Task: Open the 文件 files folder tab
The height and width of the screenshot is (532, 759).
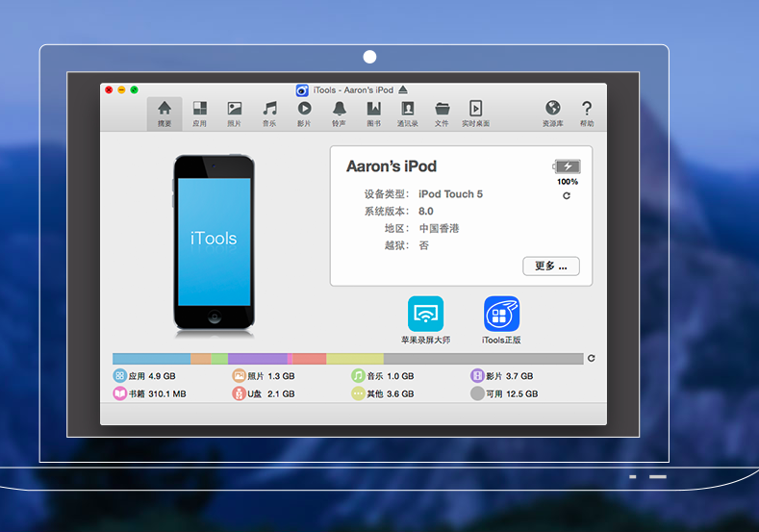Action: (442, 114)
